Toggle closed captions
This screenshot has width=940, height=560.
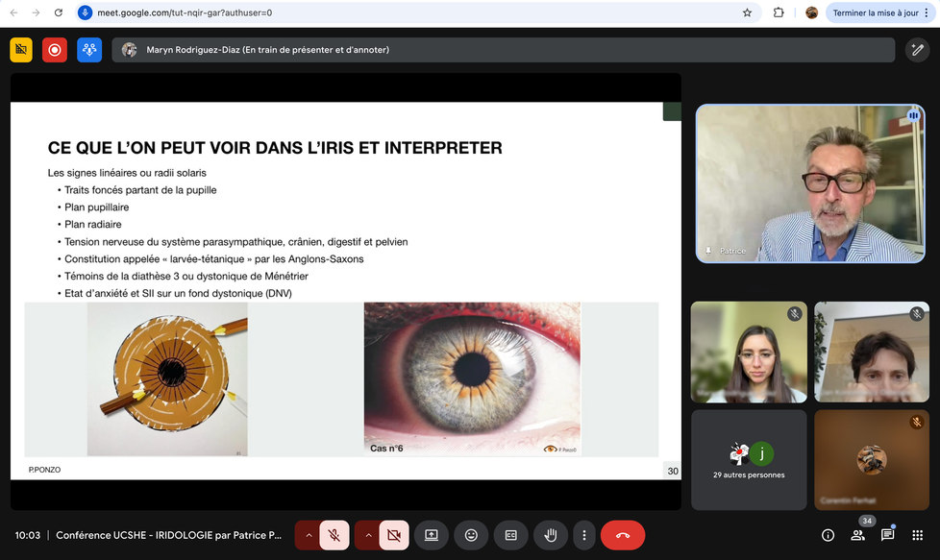click(511, 535)
